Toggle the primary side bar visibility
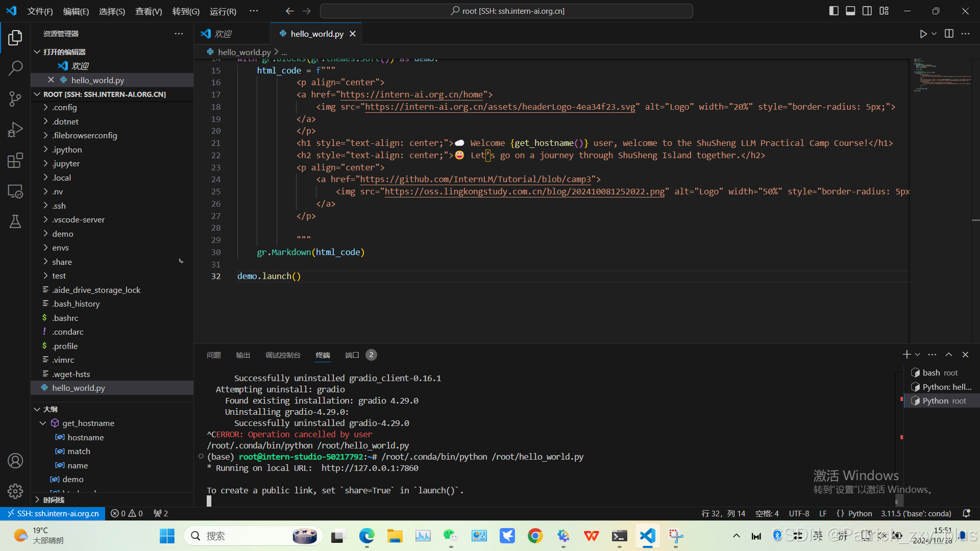 [x=834, y=11]
